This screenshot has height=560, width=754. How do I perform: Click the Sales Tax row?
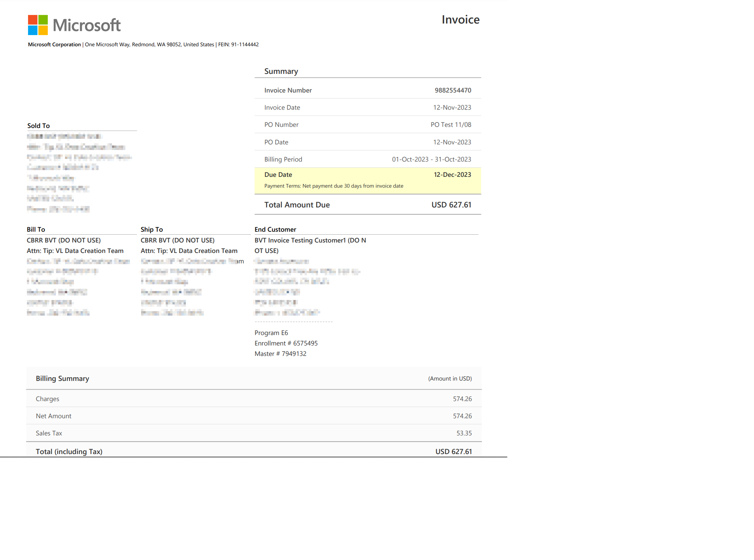coord(254,433)
